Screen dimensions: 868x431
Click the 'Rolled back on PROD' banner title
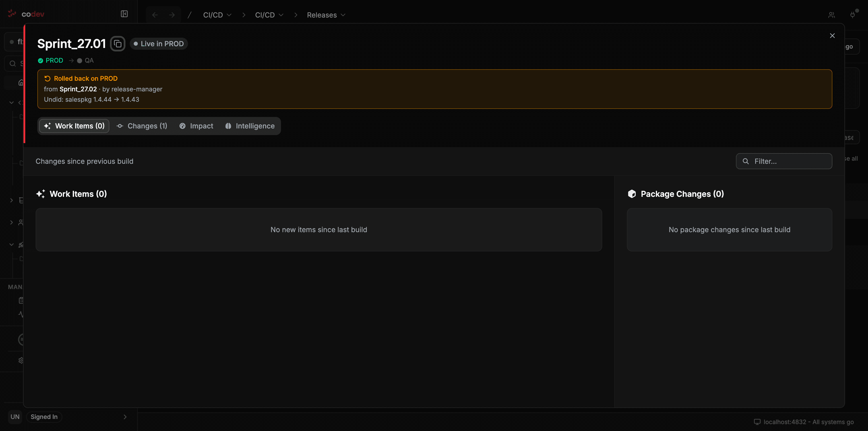coord(86,78)
